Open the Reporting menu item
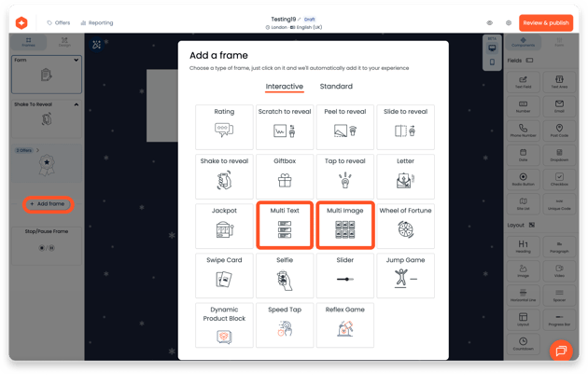The width and height of the screenshot is (588, 386). [97, 22]
